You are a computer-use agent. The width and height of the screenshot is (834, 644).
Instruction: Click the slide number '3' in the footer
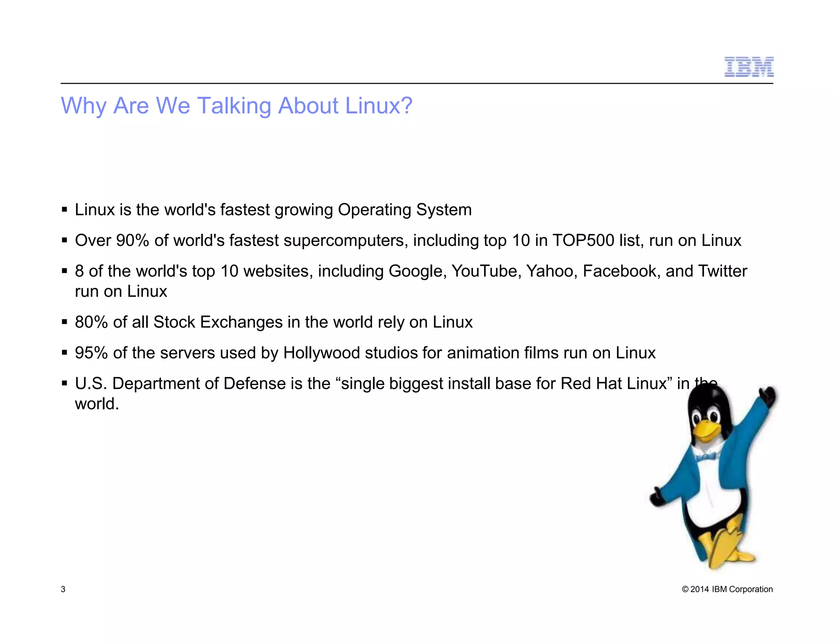63,589
